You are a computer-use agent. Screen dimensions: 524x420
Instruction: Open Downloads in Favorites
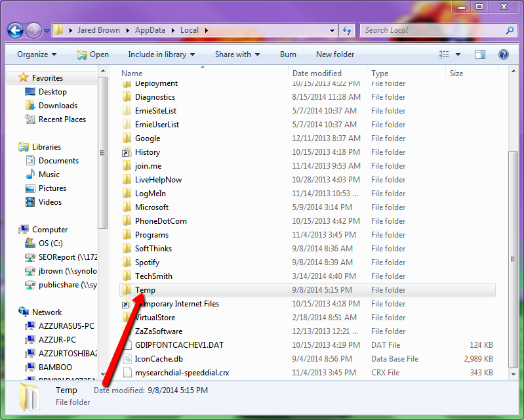[x=58, y=106]
